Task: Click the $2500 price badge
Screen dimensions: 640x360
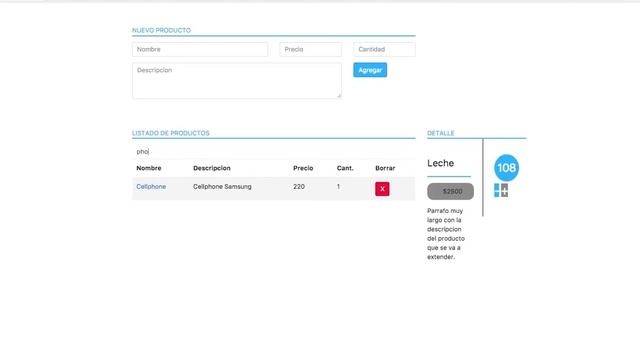Action: coord(451,191)
